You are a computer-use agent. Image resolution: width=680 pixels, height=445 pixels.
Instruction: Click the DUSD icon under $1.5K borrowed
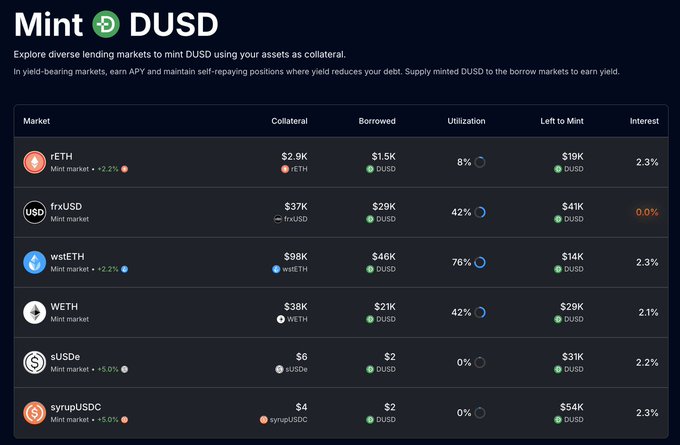click(370, 169)
